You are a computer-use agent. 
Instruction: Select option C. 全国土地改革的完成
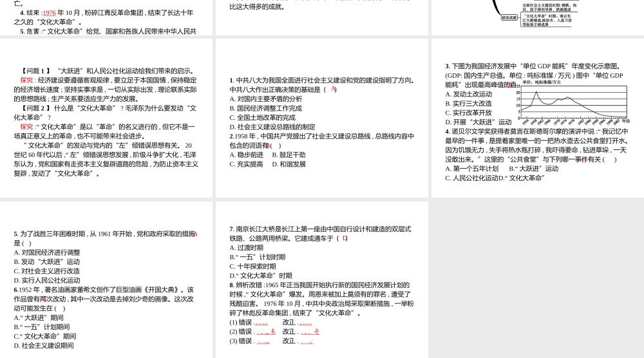pos(263,117)
